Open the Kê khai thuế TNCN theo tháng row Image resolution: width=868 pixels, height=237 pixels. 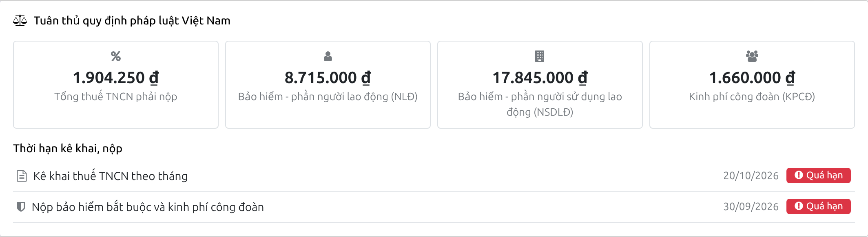tap(434, 176)
